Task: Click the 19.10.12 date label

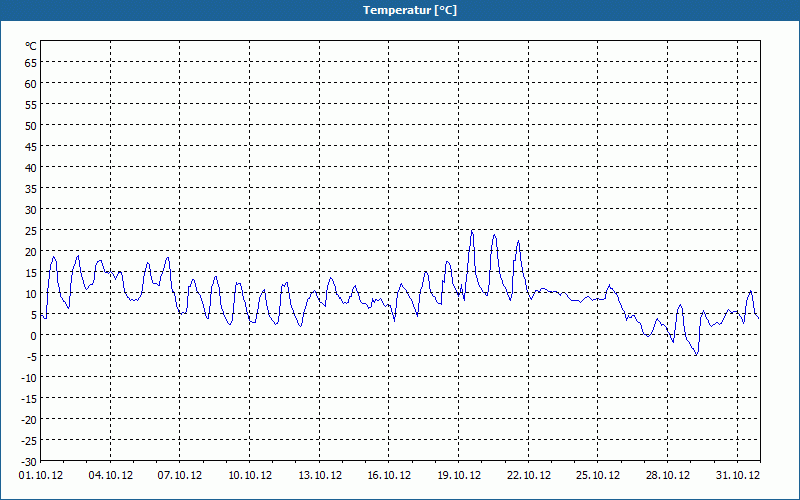Action: coord(459,476)
